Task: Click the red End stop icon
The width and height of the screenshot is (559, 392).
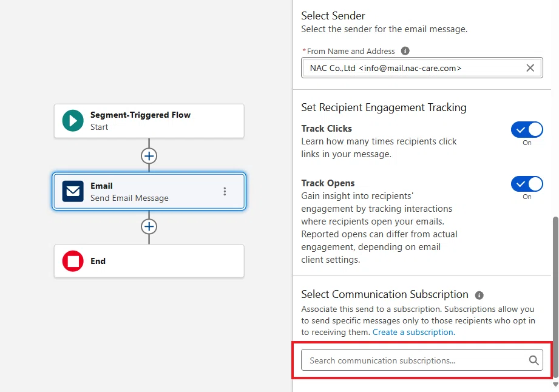Action: [x=73, y=261]
